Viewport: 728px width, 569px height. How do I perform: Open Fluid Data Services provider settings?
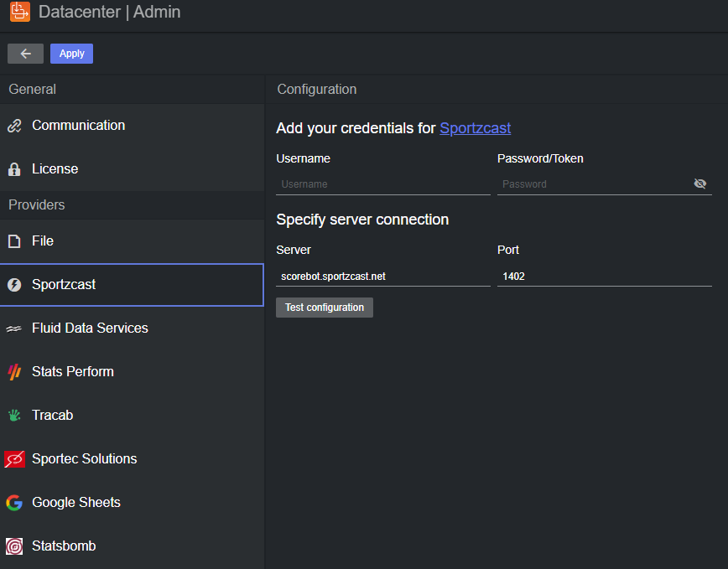pyautogui.click(x=90, y=328)
